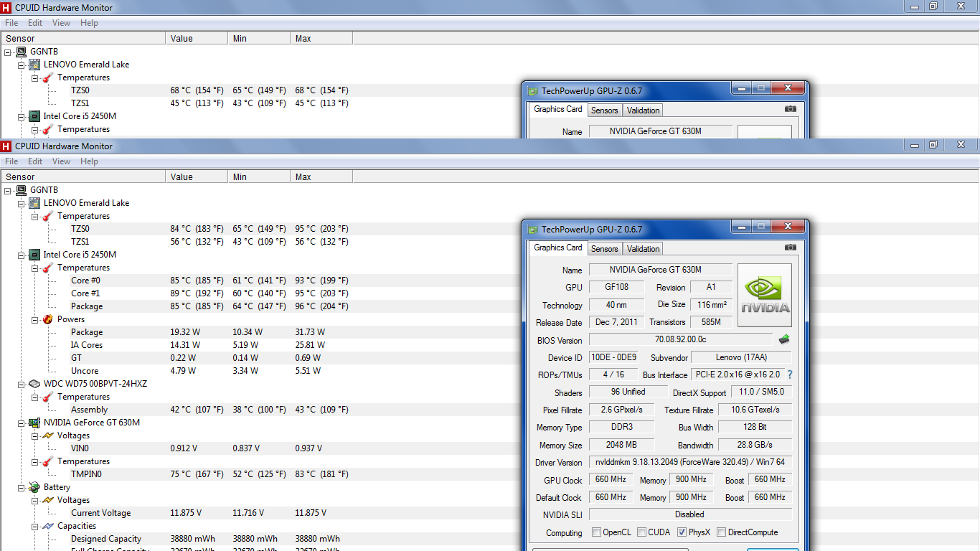Click thermometer icon beside Temperatures under WDC drive
Viewport: 980px width, 551px height.
click(47, 397)
